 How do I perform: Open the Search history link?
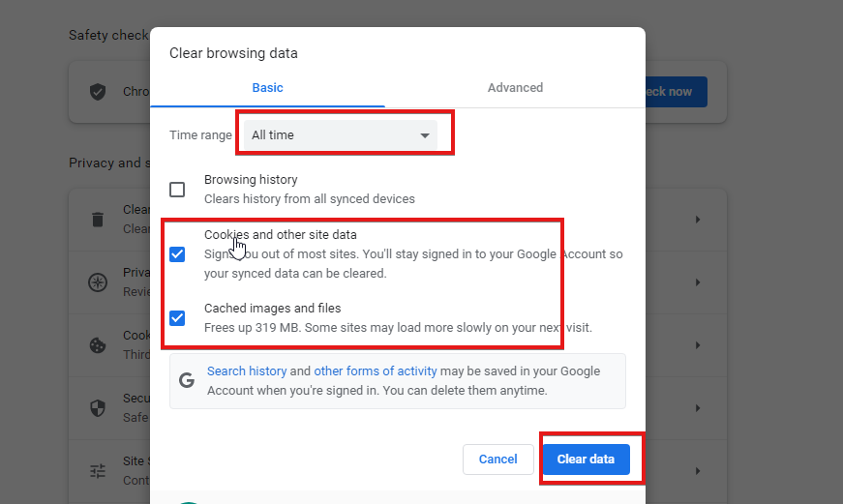click(247, 371)
